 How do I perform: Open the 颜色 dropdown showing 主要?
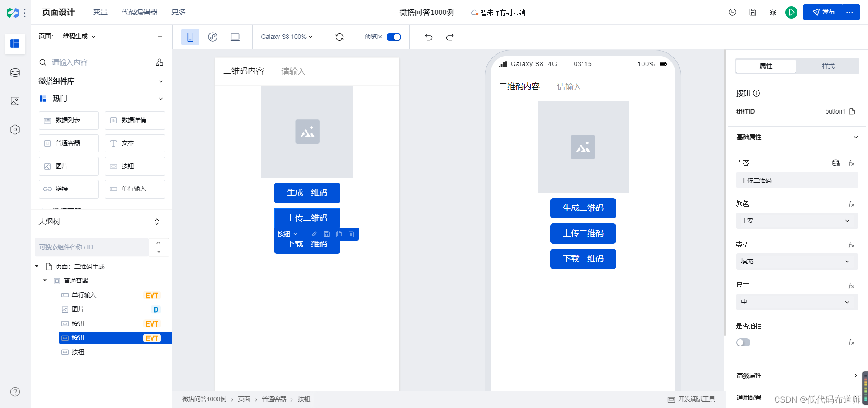point(797,221)
